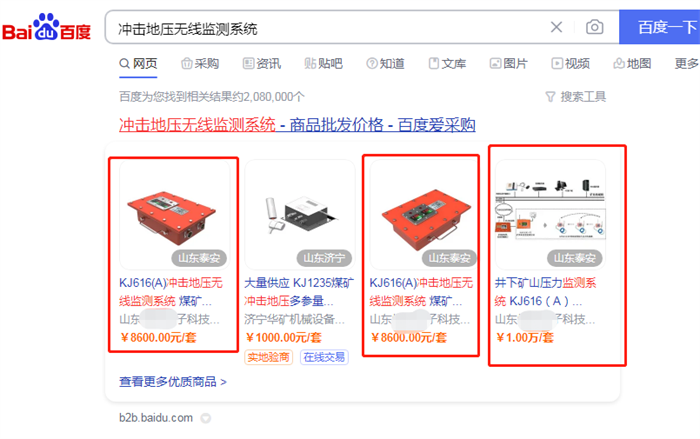Screen dimensions: 700x439
Task: Select the 视频 tab
Action: [x=571, y=63]
